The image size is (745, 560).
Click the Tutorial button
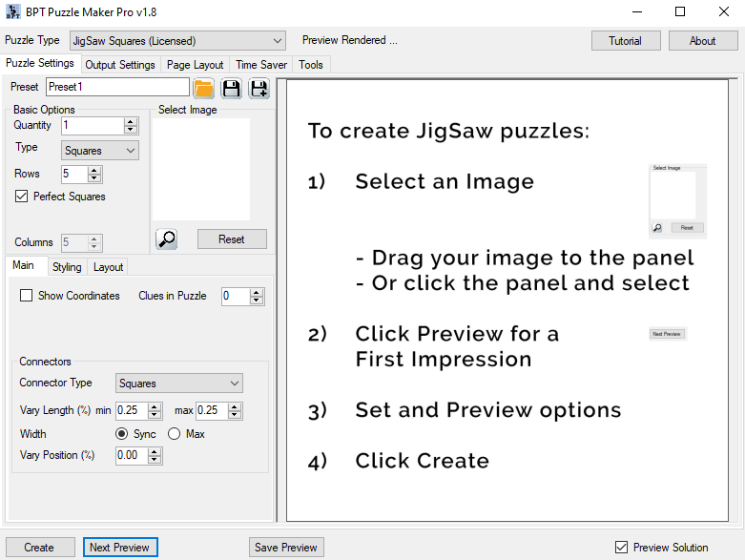[x=625, y=41]
